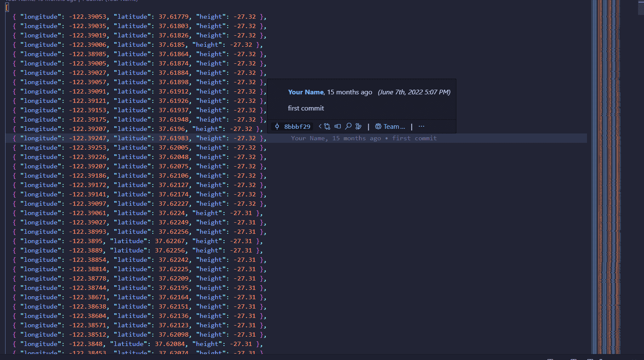Click longitude value -122.38985

tap(88, 54)
